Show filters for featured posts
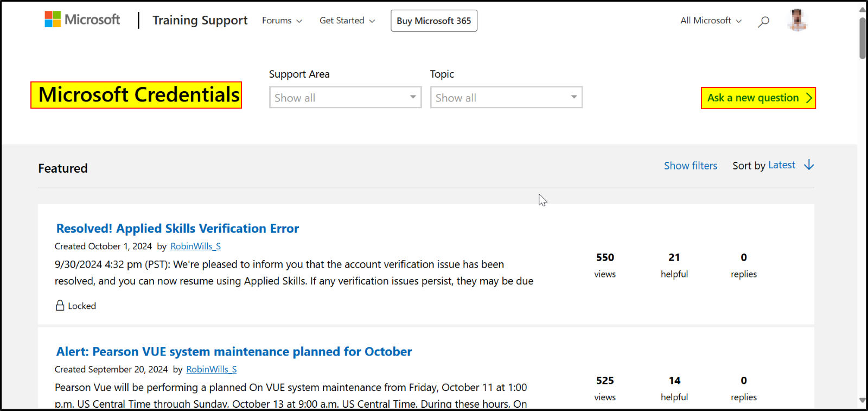868x411 pixels. pyautogui.click(x=690, y=165)
